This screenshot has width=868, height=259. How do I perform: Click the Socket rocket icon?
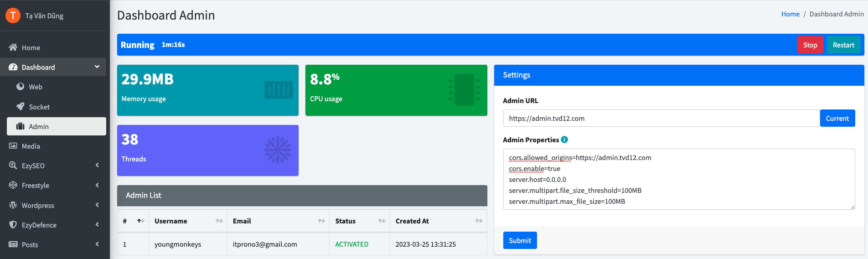coord(20,106)
